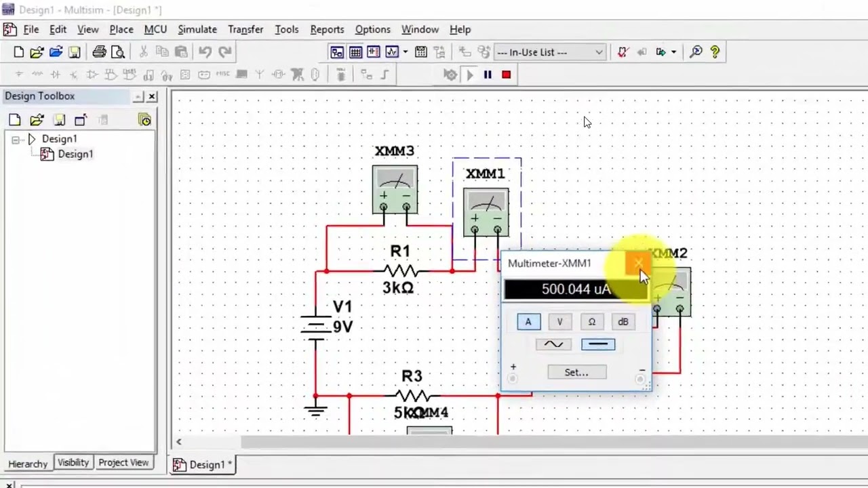Open a sample design with the blue folder icon

56,52
